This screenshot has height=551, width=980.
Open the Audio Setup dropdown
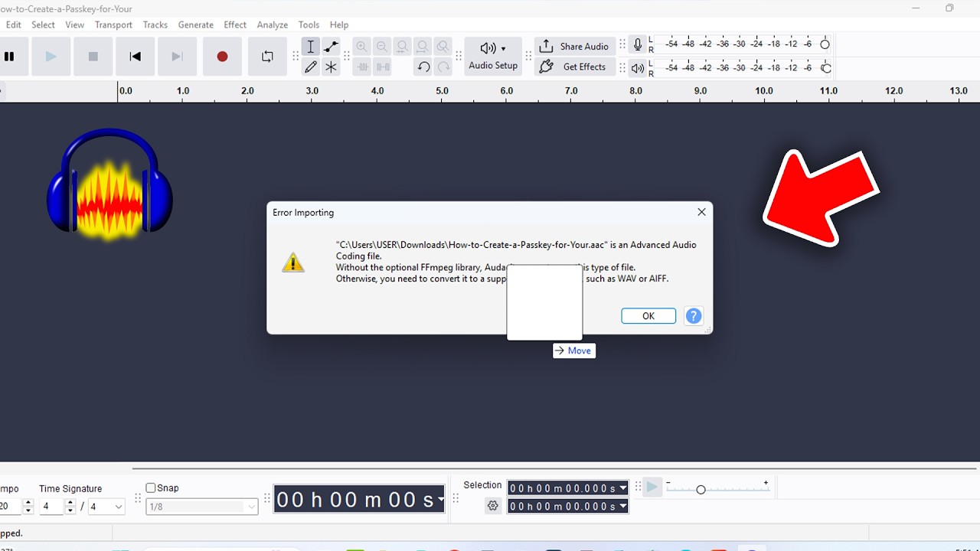493,57
